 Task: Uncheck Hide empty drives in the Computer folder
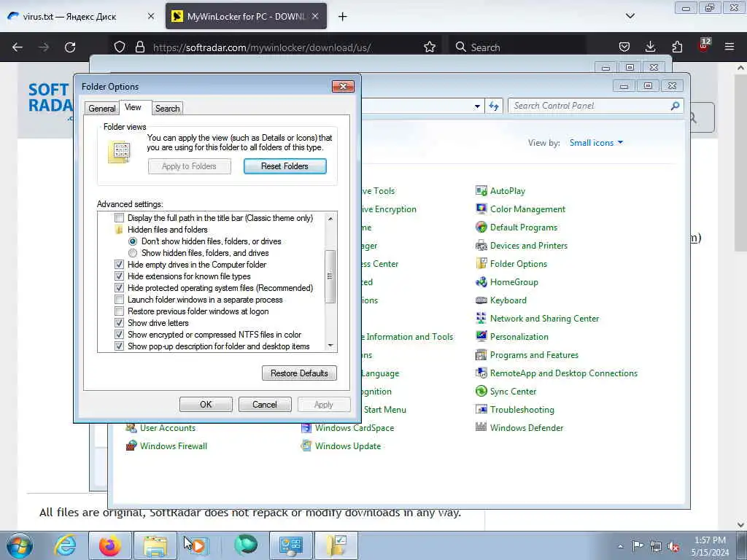pyautogui.click(x=119, y=265)
